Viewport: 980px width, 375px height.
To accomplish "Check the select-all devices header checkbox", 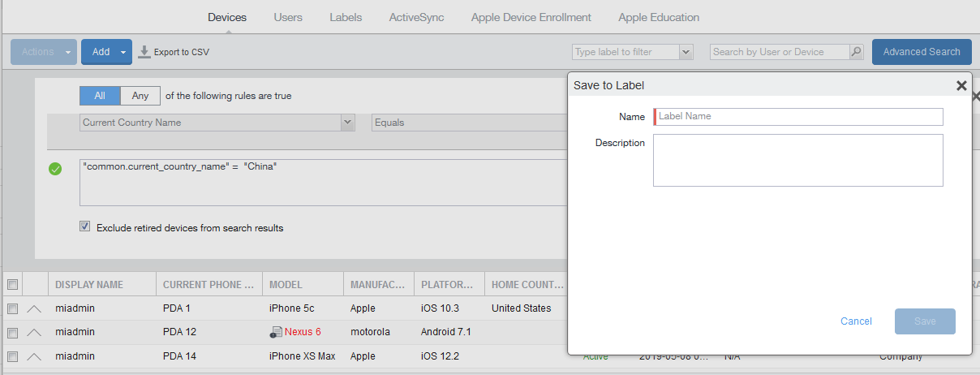I will tap(12, 285).
